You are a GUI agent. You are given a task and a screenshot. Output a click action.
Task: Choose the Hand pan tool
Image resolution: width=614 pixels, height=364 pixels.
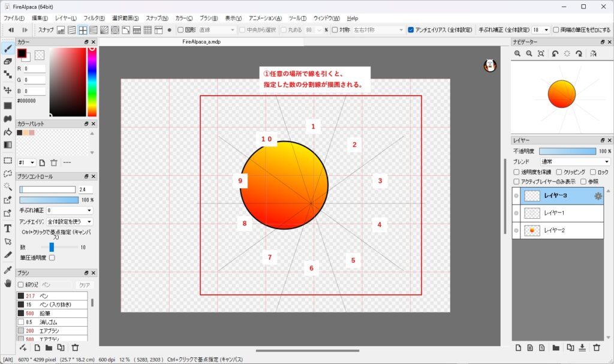[8, 284]
